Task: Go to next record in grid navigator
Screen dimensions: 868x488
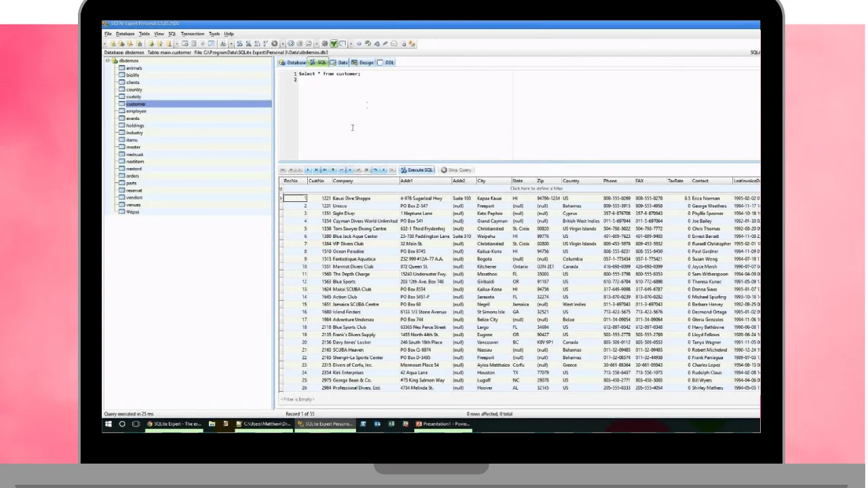Action: pyautogui.click(x=308, y=170)
